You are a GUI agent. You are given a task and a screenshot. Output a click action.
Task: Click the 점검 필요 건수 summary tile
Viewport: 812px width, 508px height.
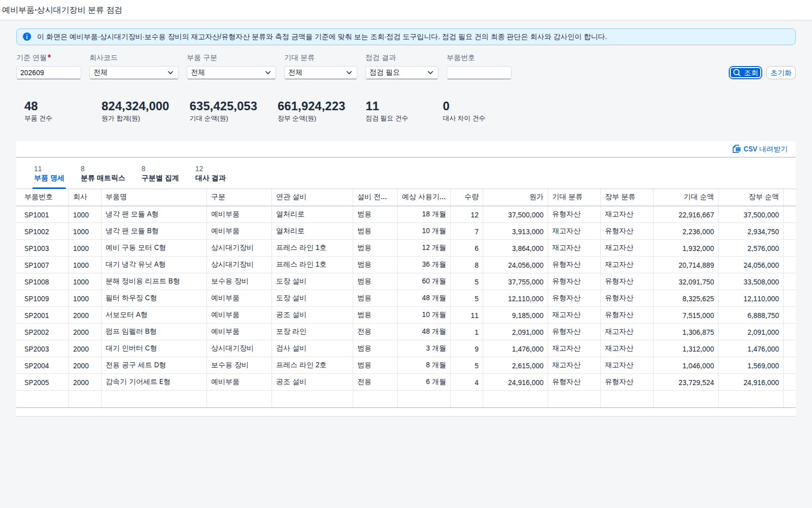(x=387, y=111)
